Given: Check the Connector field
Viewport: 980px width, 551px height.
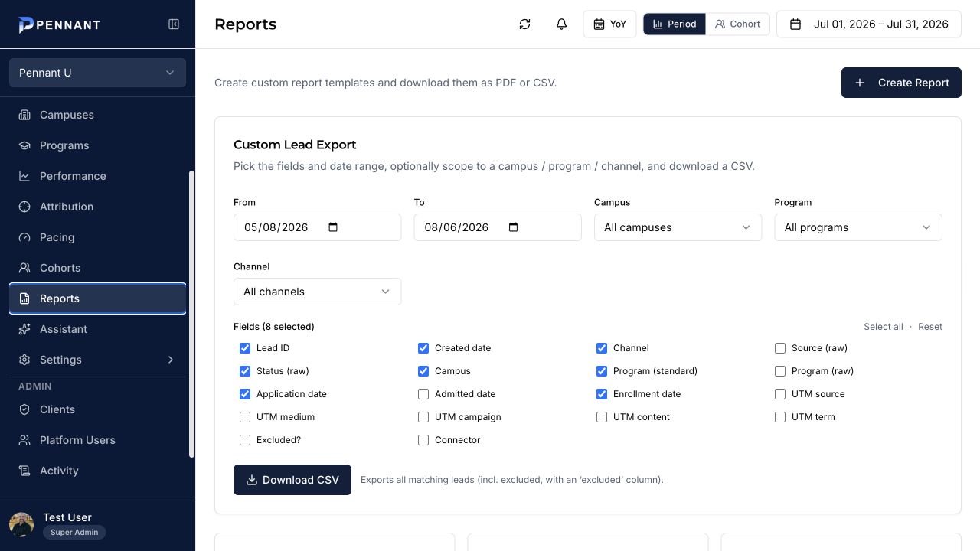Looking at the screenshot, I should click(423, 440).
